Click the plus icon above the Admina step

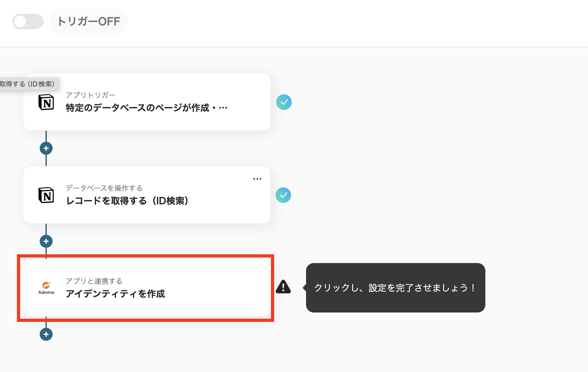pyautogui.click(x=46, y=241)
